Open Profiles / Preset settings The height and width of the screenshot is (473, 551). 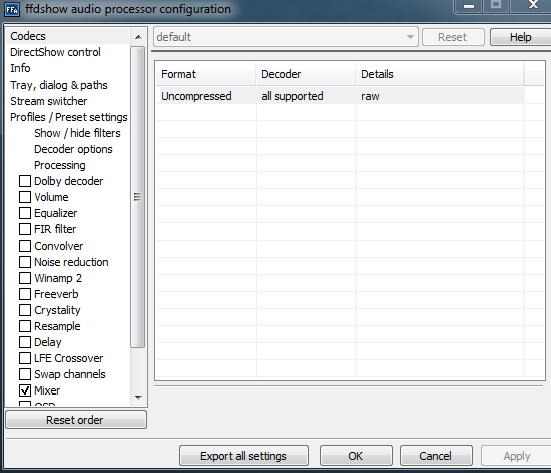[69, 117]
